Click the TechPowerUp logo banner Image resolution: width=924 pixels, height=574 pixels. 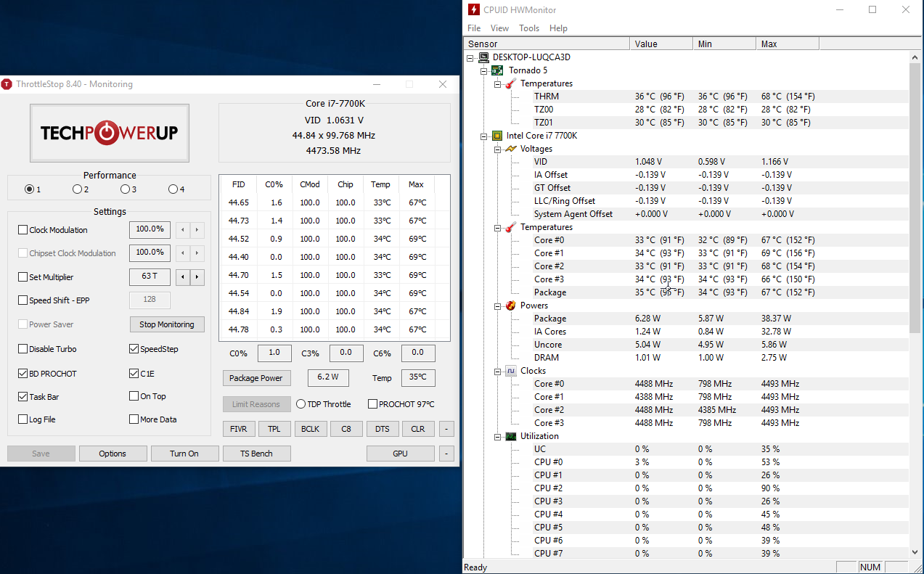(x=110, y=133)
